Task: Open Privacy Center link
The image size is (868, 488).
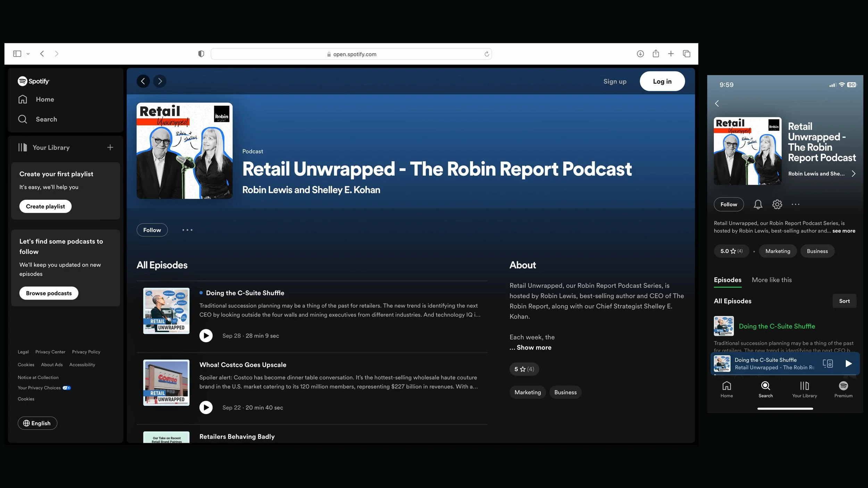Action: click(x=50, y=352)
